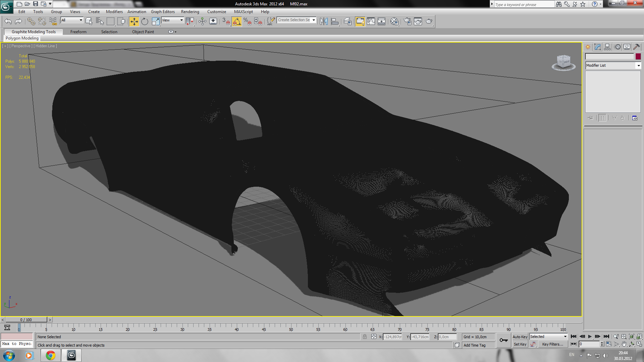644x362 pixels.
Task: Switch to the Freeform ribbon tab
Action: (x=78, y=32)
